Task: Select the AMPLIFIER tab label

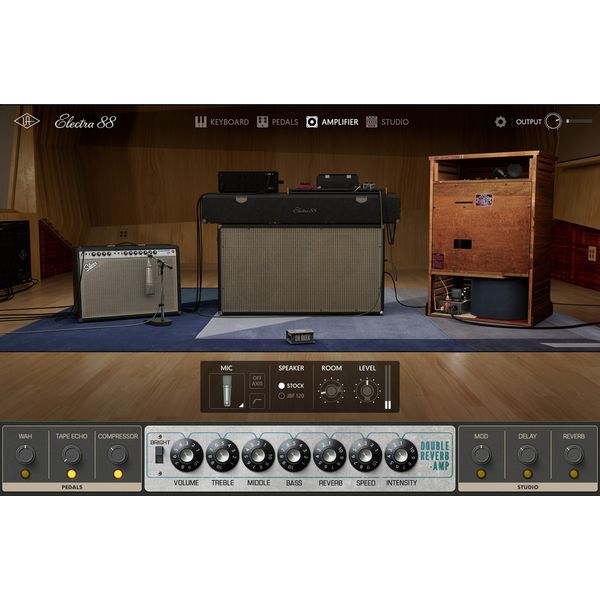Action: [340, 122]
